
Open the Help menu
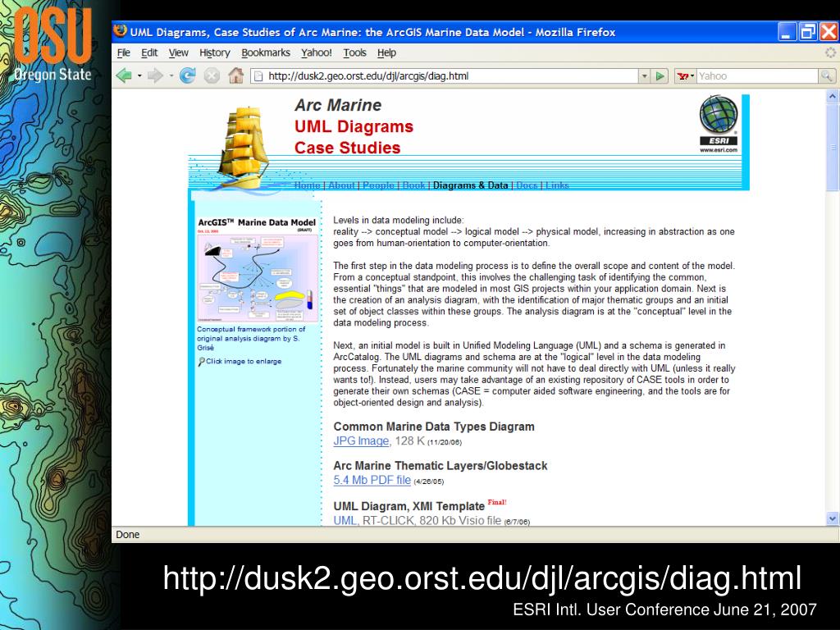(x=386, y=52)
